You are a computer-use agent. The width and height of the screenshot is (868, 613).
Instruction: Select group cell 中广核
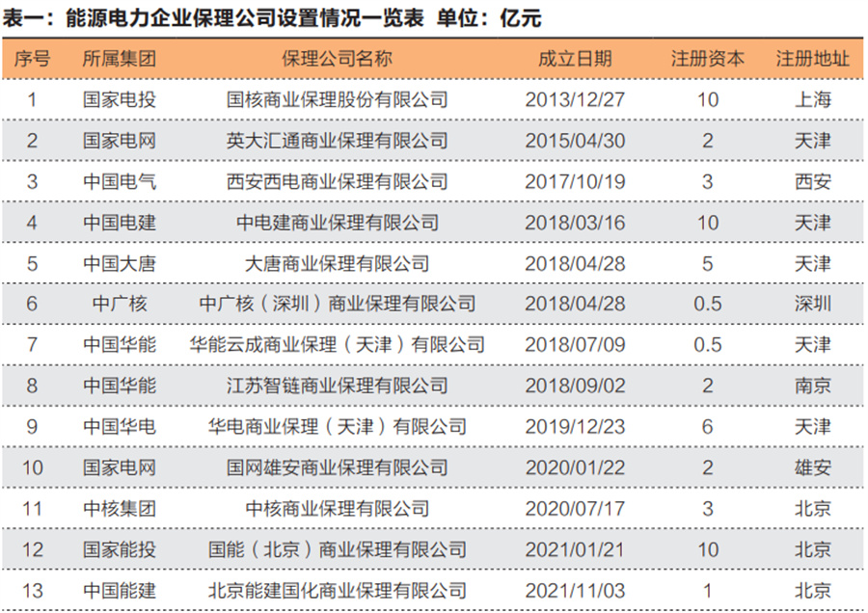click(x=119, y=304)
